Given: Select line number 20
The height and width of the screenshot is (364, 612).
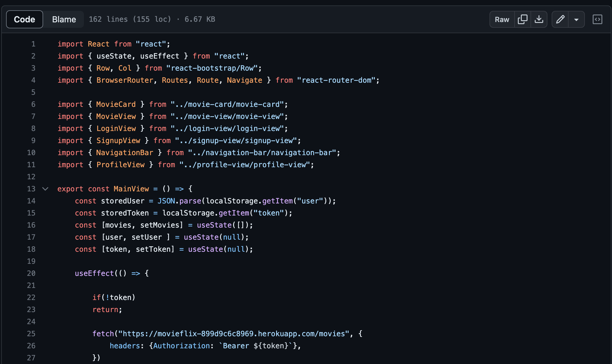Looking at the screenshot, I should [x=31, y=273].
